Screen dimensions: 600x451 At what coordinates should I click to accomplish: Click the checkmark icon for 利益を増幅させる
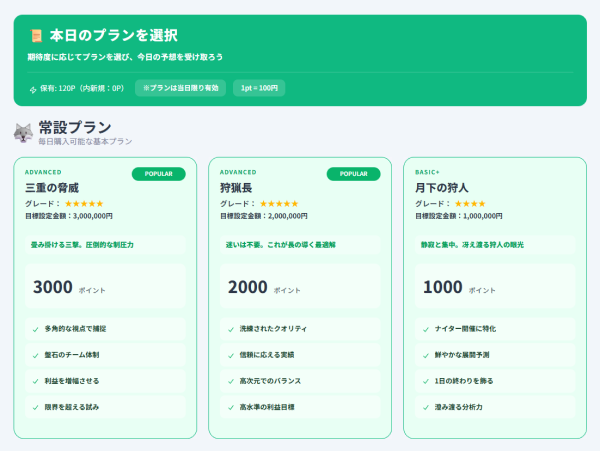[x=36, y=381]
